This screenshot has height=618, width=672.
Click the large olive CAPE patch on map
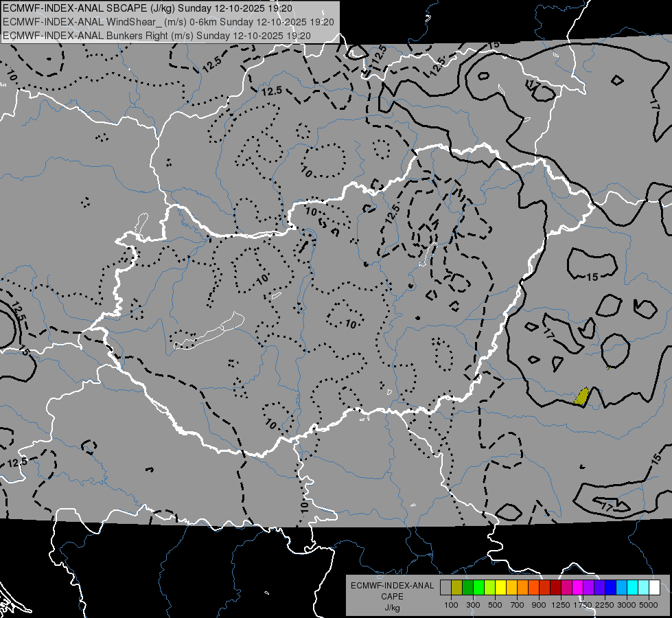(x=581, y=397)
